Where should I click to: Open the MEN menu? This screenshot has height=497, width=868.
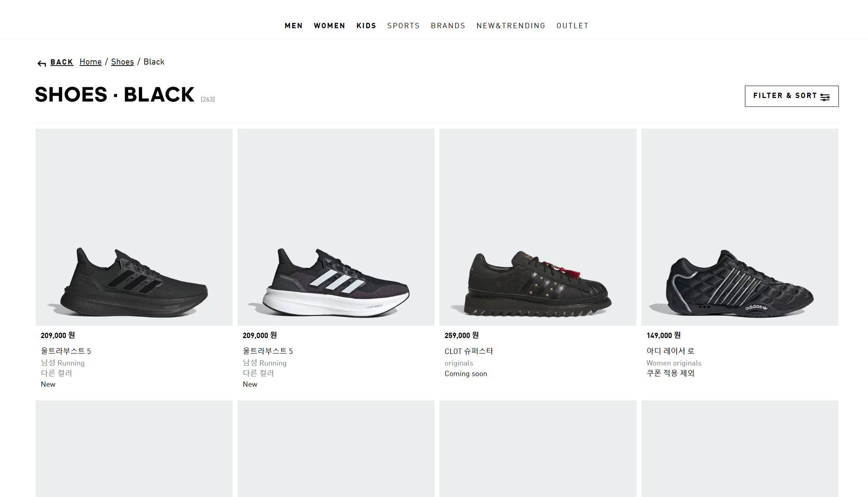(293, 26)
